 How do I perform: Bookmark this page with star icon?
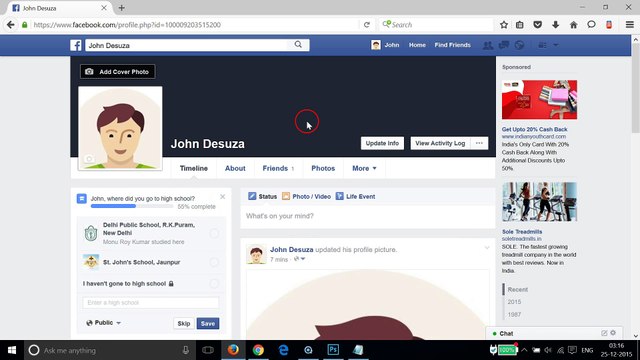click(504, 25)
